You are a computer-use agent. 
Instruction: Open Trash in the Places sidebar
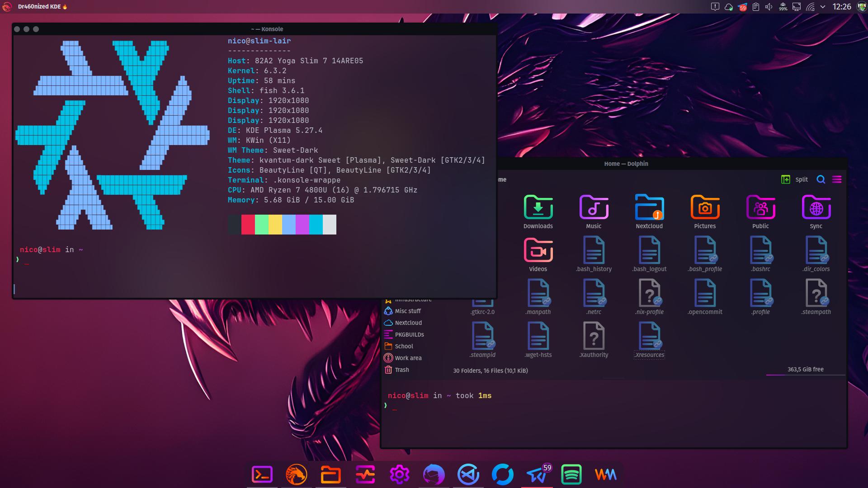pyautogui.click(x=401, y=370)
